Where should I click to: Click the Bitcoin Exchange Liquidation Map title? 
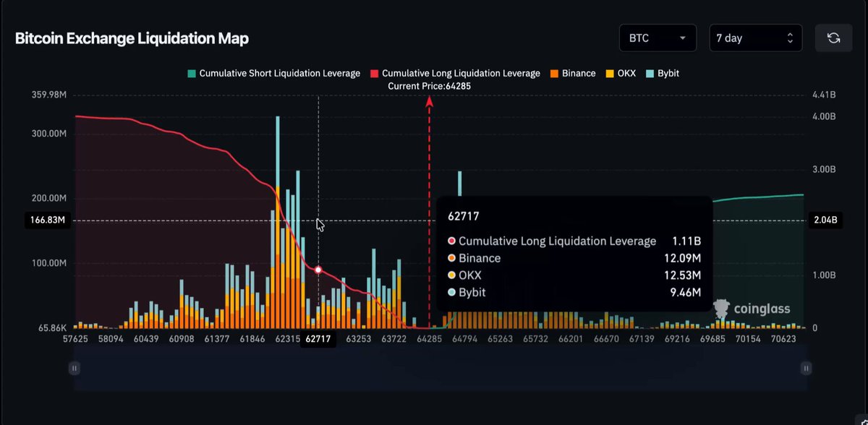point(132,39)
